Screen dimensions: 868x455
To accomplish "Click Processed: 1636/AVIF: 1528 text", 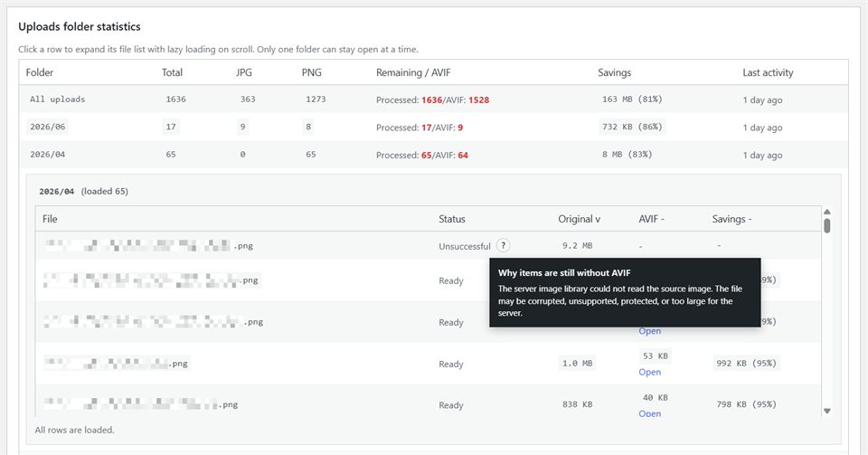I will pos(432,100).
